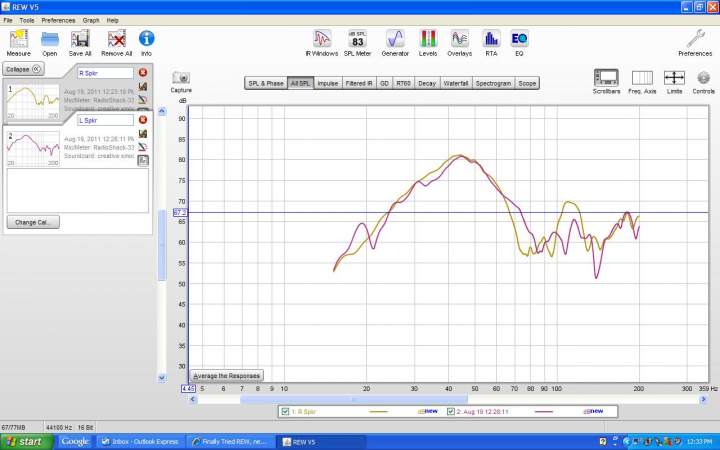720x450 pixels.
Task: Select the All SPL tab
Action: tap(300, 84)
